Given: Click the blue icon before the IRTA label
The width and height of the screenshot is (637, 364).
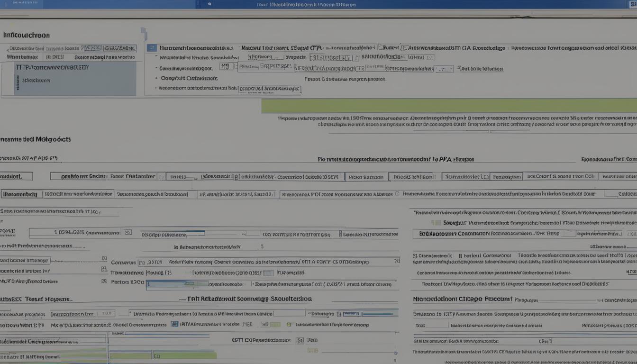Looking at the screenshot, I should (x=174, y=325).
